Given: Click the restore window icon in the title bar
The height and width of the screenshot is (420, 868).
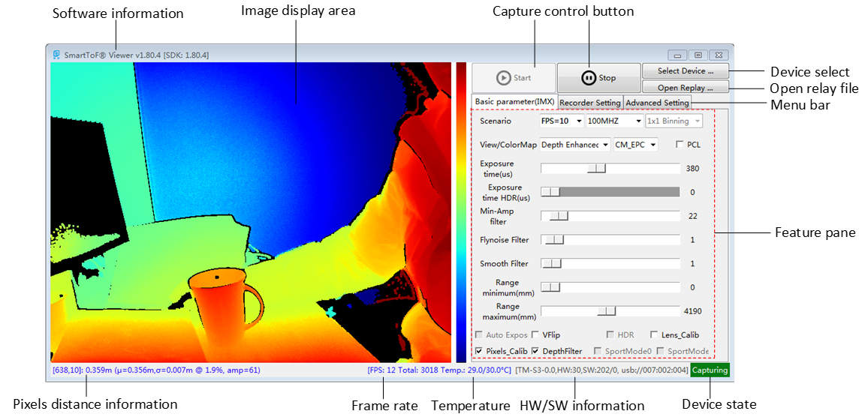Looking at the screenshot, I should click(x=698, y=55).
